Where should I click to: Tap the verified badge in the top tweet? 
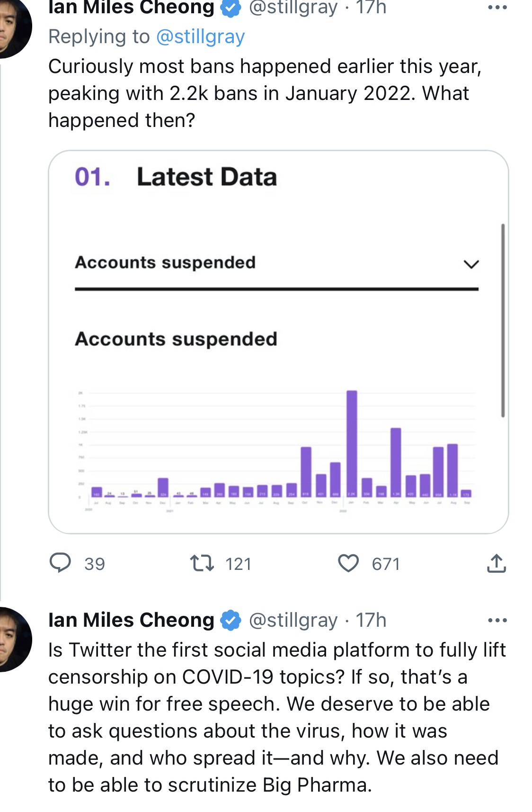tap(231, 8)
